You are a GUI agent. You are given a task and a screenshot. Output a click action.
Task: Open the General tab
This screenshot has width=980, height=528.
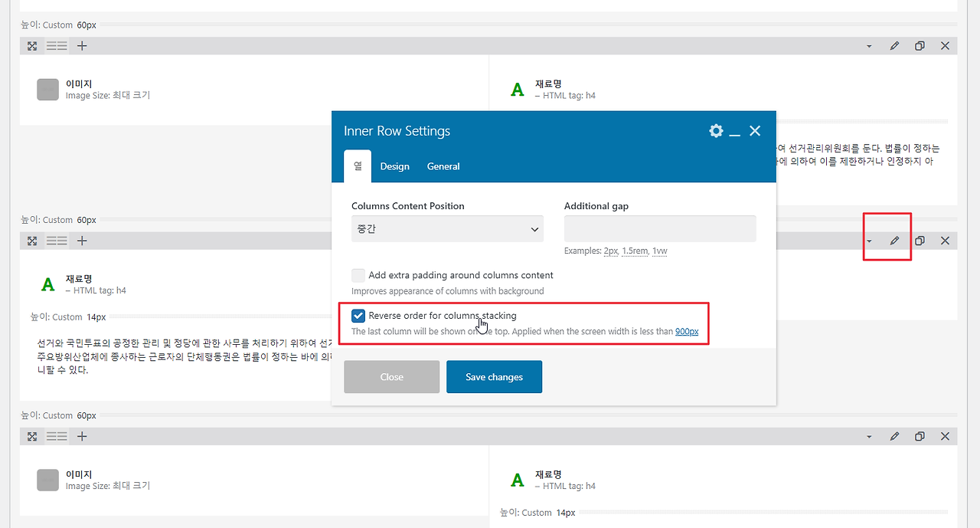tap(443, 166)
